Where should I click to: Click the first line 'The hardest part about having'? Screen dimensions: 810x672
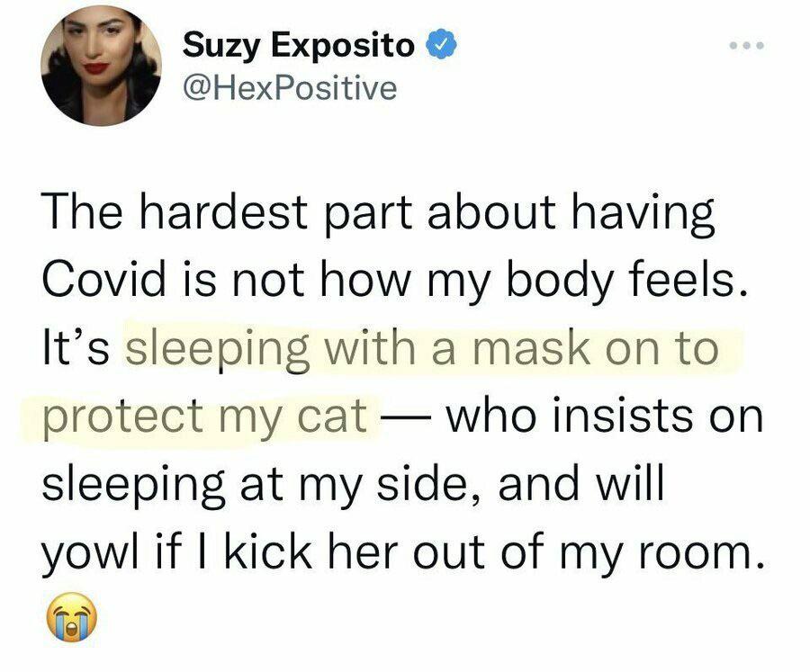[378, 213]
